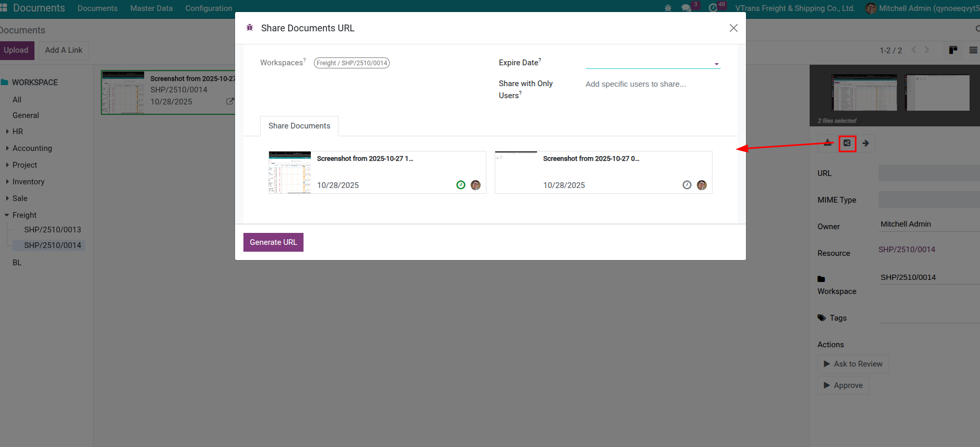The width and height of the screenshot is (980, 447).
Task: Click the Ask to Review action button
Action: coord(853,364)
